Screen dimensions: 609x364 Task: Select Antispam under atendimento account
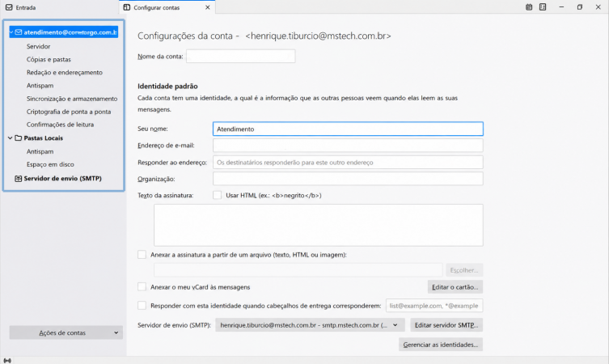tap(40, 86)
